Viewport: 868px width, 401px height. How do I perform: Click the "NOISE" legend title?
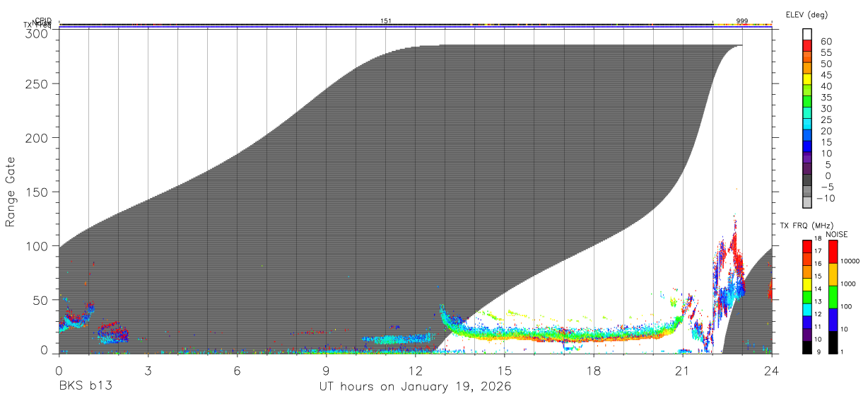tap(836, 234)
